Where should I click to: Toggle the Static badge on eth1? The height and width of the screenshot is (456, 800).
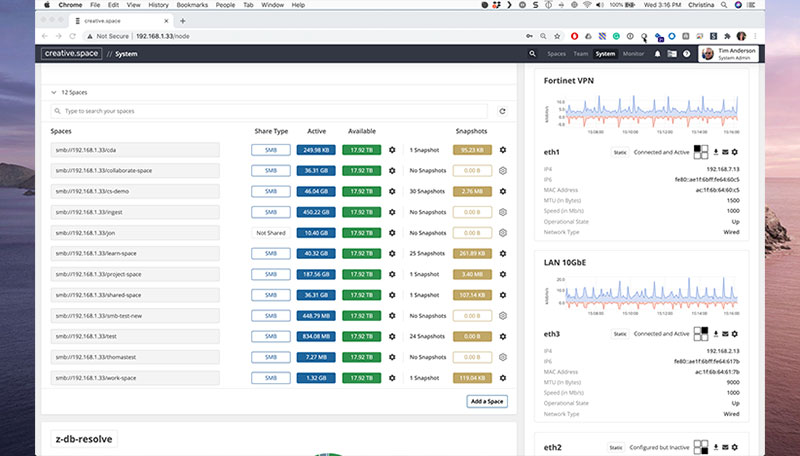coord(620,152)
